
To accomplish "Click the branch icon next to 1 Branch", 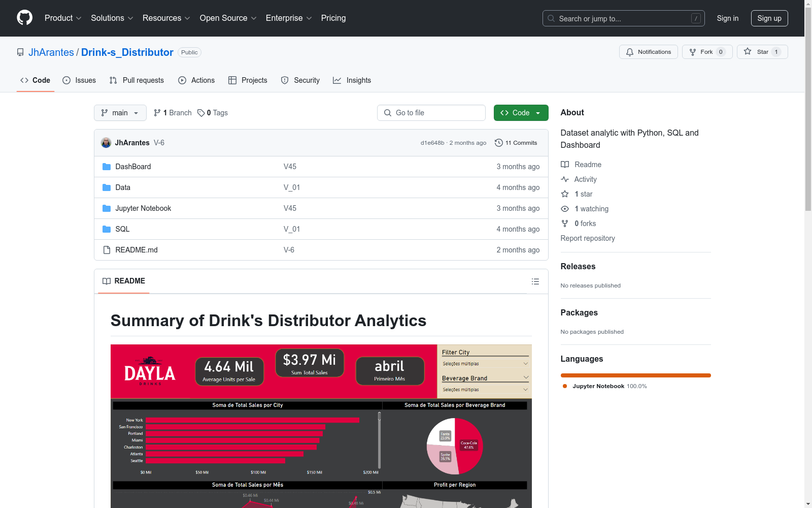I will click(x=157, y=113).
